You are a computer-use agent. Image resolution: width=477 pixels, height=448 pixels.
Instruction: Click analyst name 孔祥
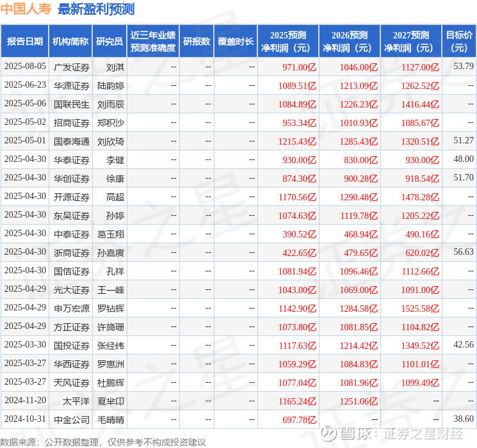(x=115, y=271)
